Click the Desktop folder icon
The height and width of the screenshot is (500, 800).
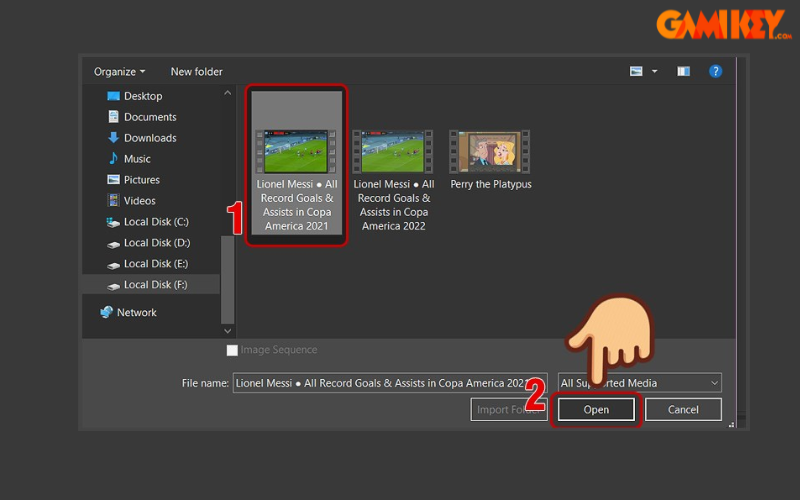tap(113, 96)
